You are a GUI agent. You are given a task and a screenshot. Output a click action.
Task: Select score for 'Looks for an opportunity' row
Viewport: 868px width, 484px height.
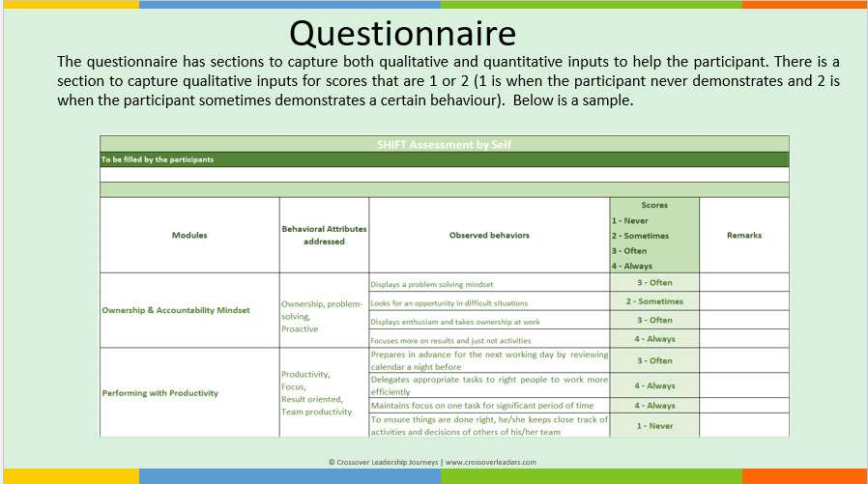click(654, 301)
